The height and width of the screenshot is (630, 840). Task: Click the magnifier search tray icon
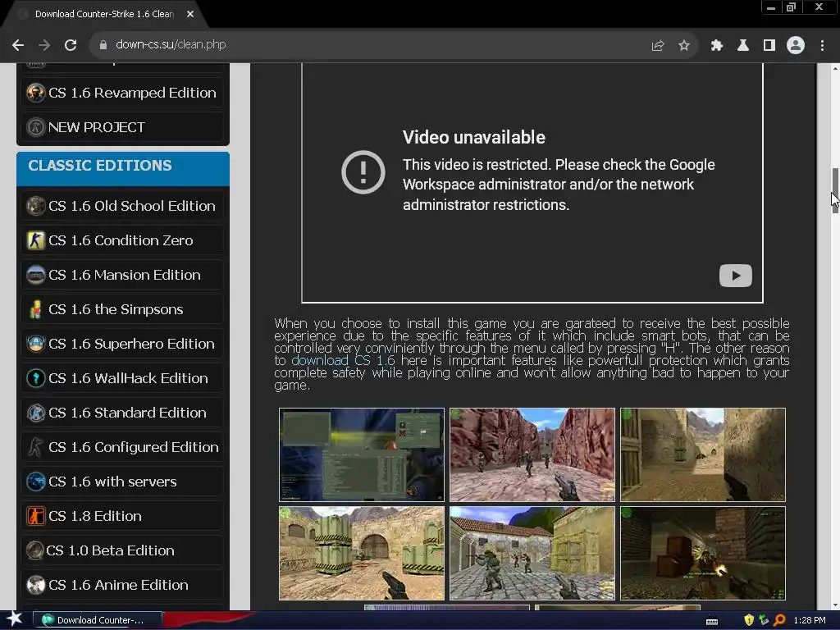779,620
